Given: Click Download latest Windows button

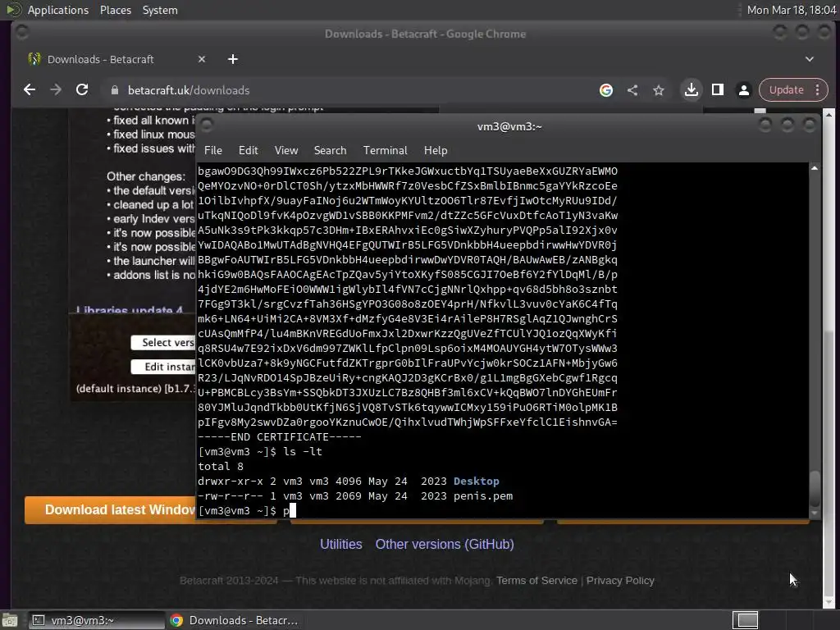Looking at the screenshot, I should [111, 509].
